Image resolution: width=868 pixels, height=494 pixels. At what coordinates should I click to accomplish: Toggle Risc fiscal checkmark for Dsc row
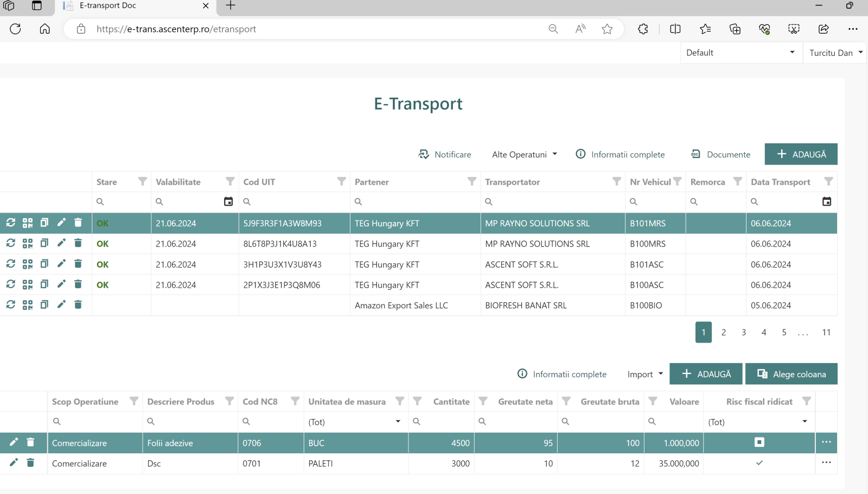759,463
